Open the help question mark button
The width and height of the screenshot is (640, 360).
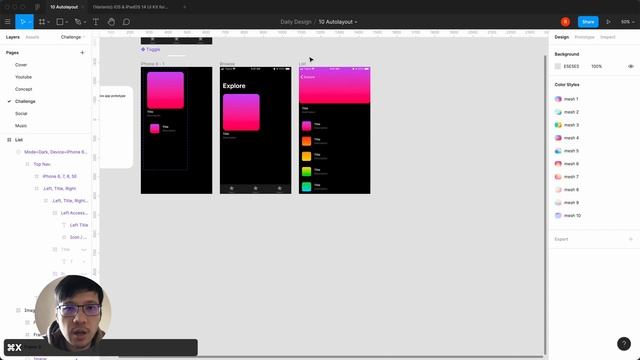624,344
